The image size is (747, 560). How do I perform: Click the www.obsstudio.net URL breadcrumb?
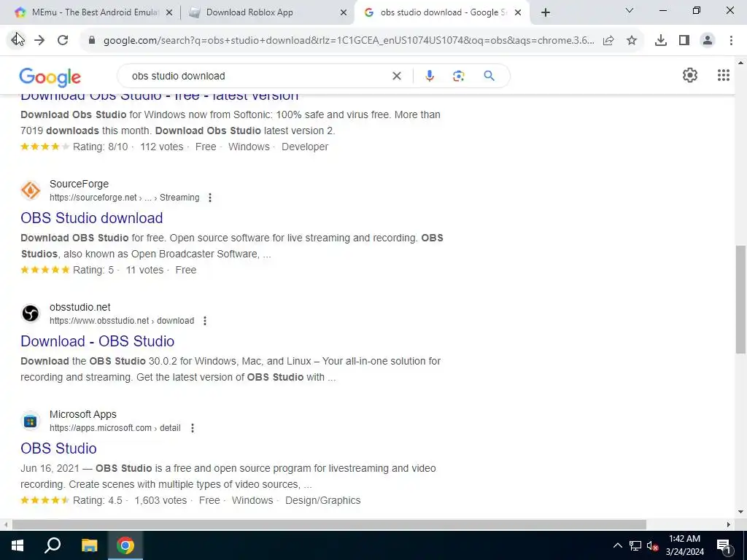pyautogui.click(x=122, y=321)
